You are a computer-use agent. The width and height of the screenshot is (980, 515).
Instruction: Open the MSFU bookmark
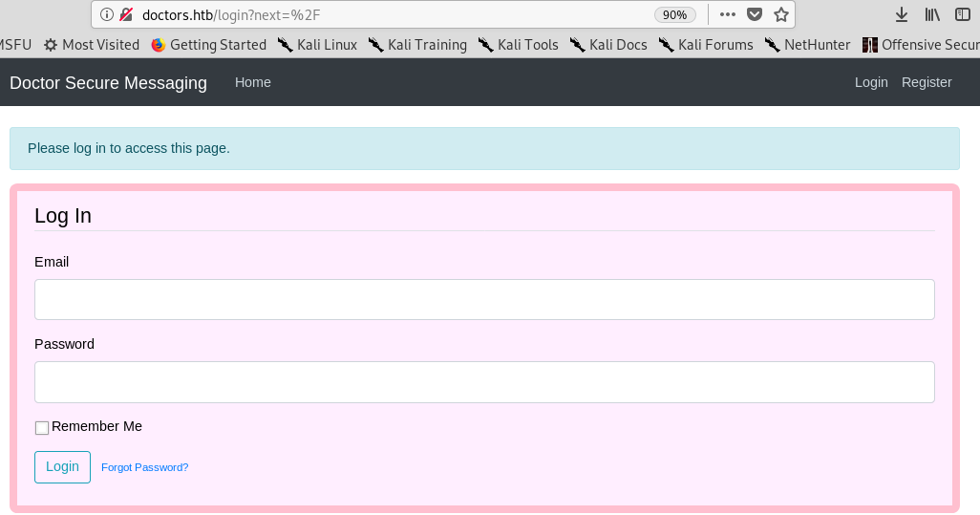coord(15,44)
